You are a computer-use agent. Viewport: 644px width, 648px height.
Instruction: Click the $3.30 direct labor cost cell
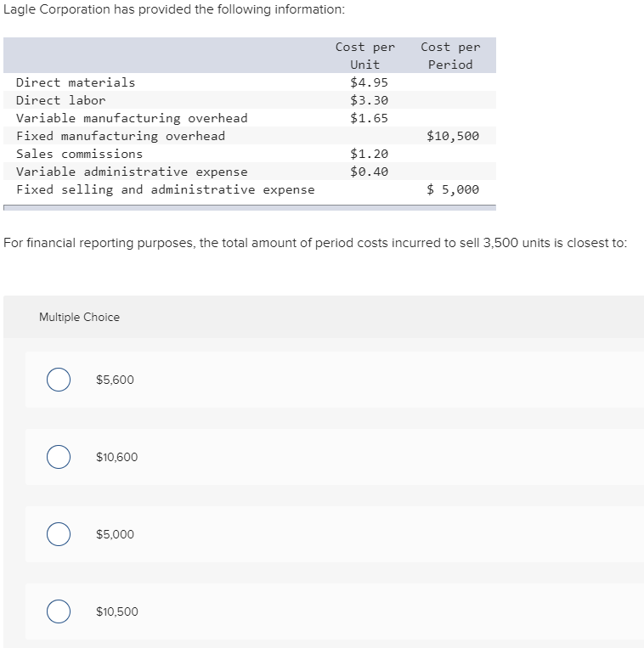click(x=369, y=100)
